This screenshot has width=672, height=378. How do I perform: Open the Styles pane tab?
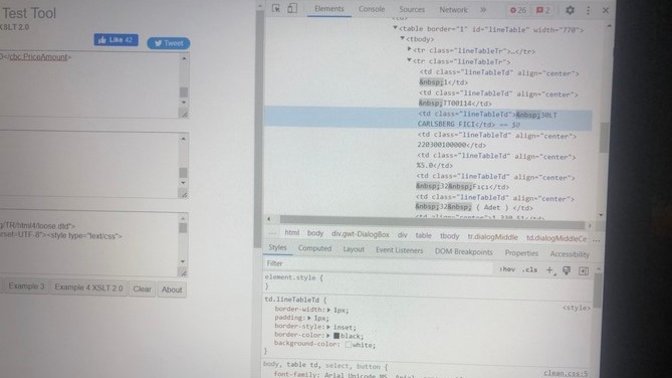coord(277,248)
